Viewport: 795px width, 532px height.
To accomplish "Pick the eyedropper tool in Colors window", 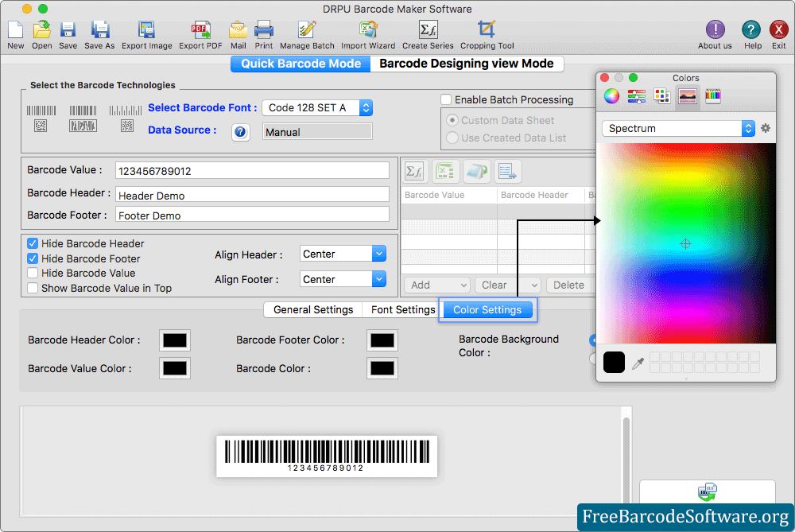I will (638, 363).
